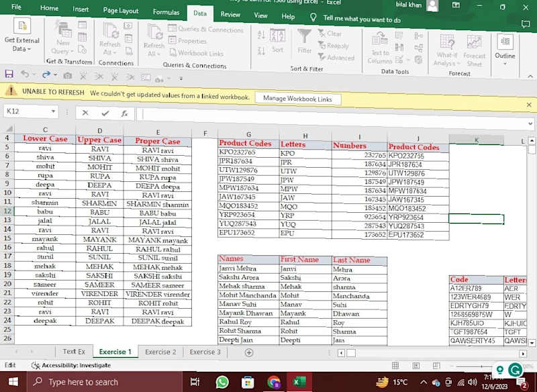Image resolution: width=537 pixels, height=392 pixels.
Task: Click the Manage Workbook Links button
Action: (297, 99)
